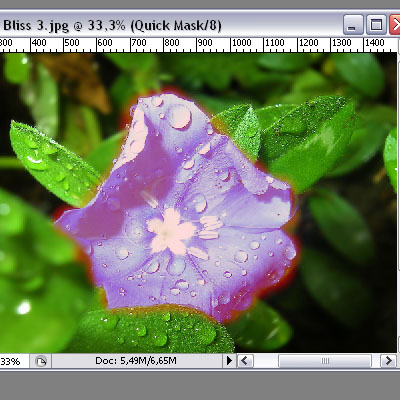Click the horizontal scrollbar thumb
The width and height of the screenshot is (400, 400).
[x=325, y=361]
